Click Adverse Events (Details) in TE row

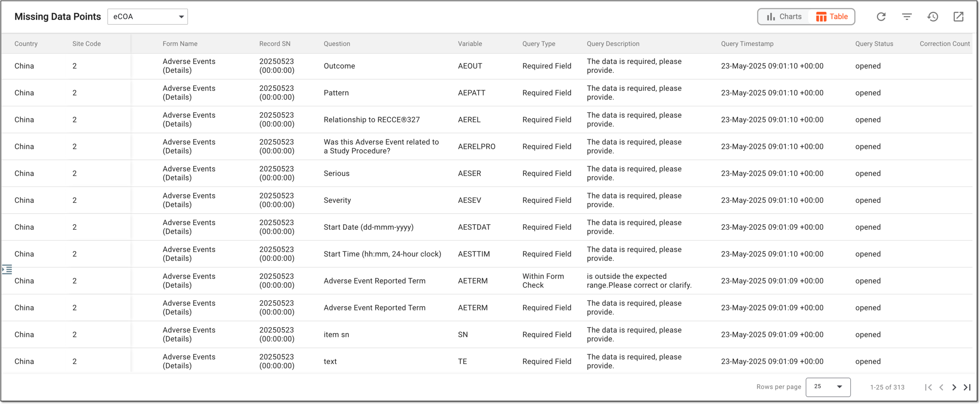point(189,361)
